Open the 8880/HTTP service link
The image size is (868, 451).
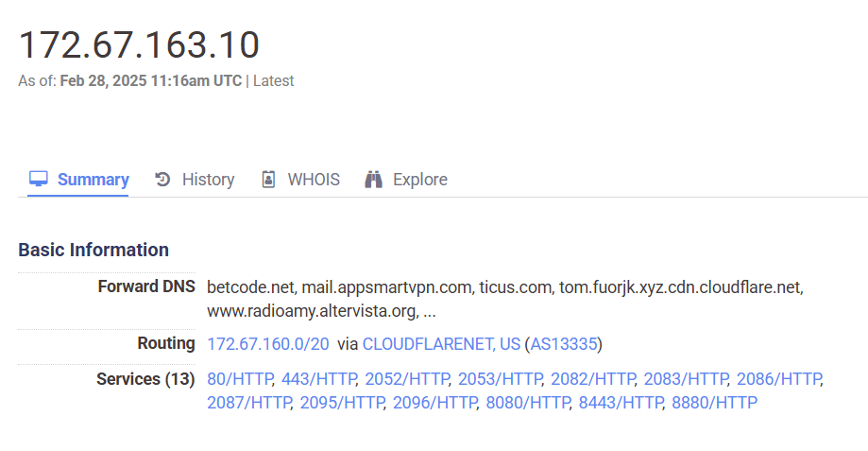(x=714, y=403)
